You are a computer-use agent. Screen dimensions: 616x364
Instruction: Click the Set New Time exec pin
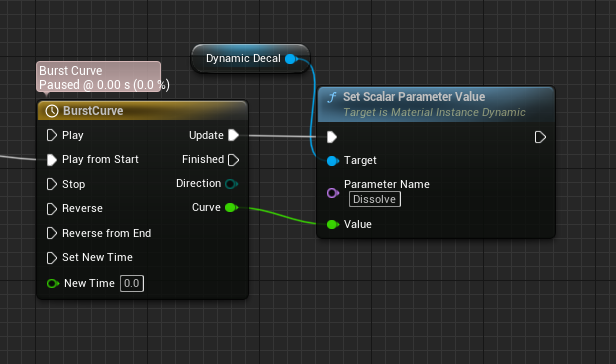51,258
